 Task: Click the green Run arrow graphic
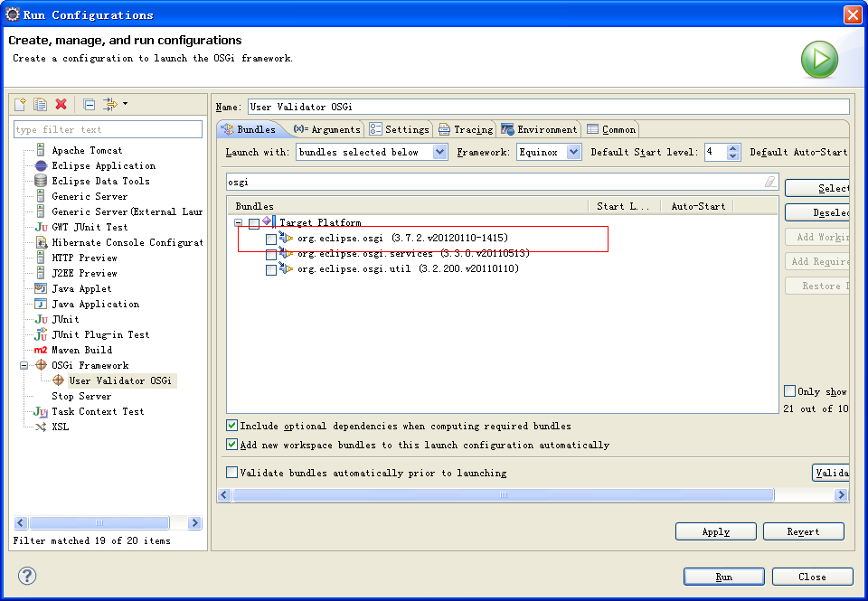[819, 60]
